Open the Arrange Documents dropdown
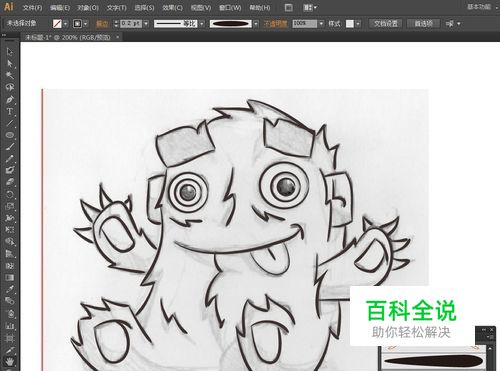The width and height of the screenshot is (500, 371). click(310, 7)
